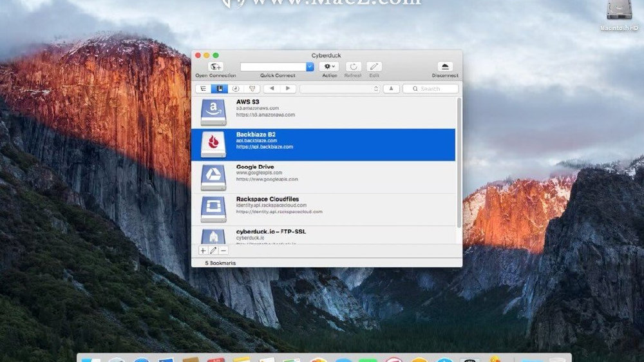Click the 'https://s3.amazonaws.com' URL text

point(265,115)
